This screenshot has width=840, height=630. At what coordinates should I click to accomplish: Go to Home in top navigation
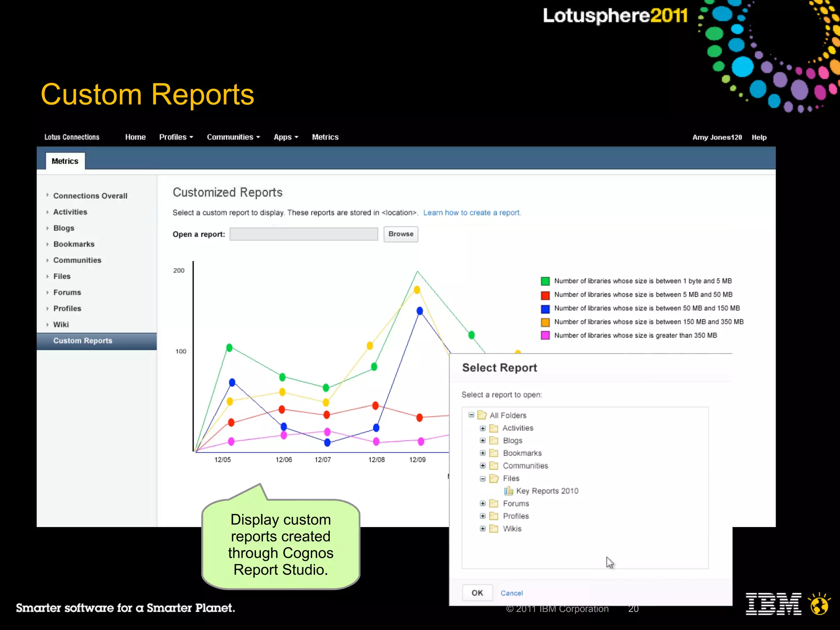coord(135,137)
